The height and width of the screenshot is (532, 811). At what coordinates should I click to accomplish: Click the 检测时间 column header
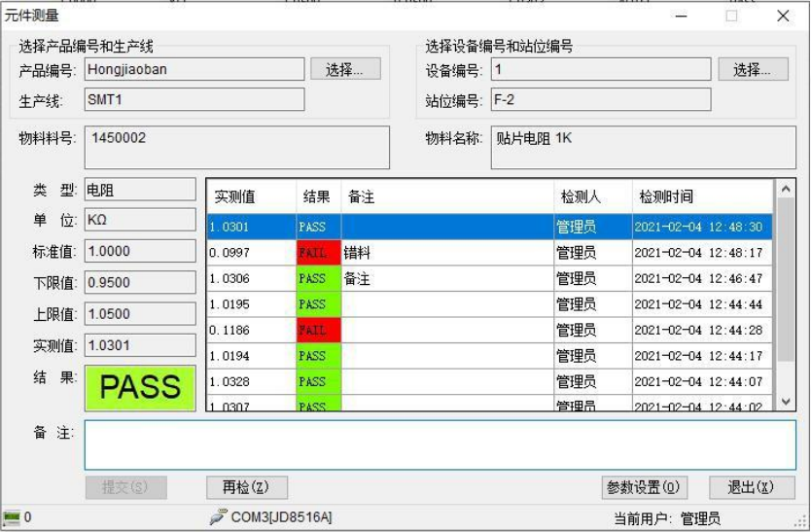click(x=700, y=196)
